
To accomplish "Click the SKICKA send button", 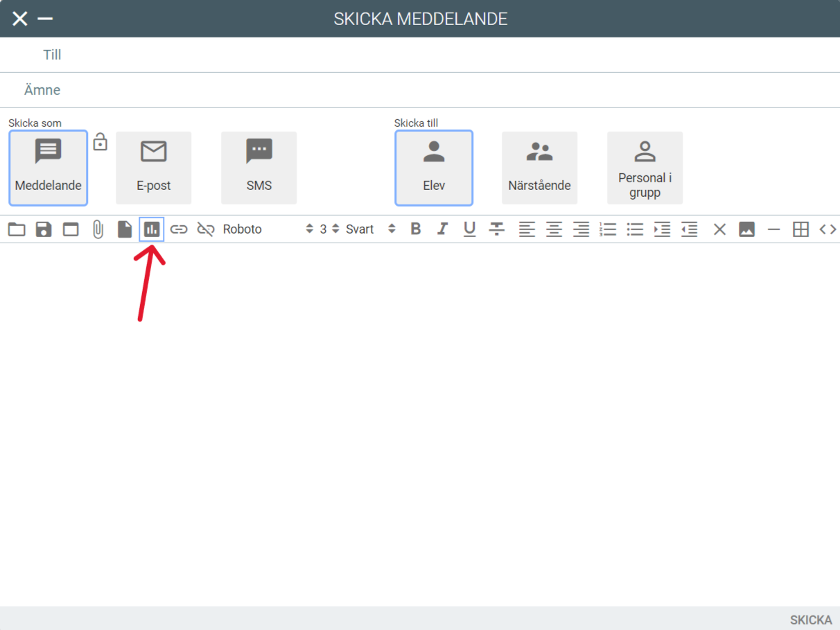I will tap(810, 620).
